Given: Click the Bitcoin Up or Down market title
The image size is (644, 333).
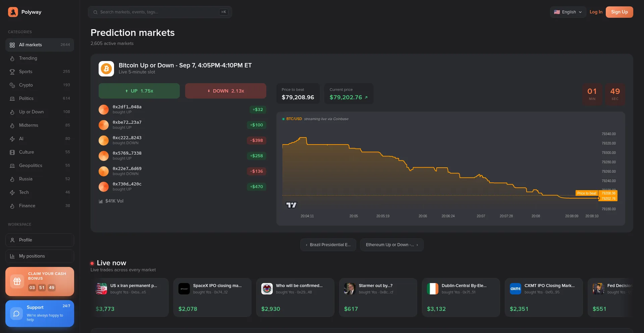Looking at the screenshot, I should tap(185, 65).
